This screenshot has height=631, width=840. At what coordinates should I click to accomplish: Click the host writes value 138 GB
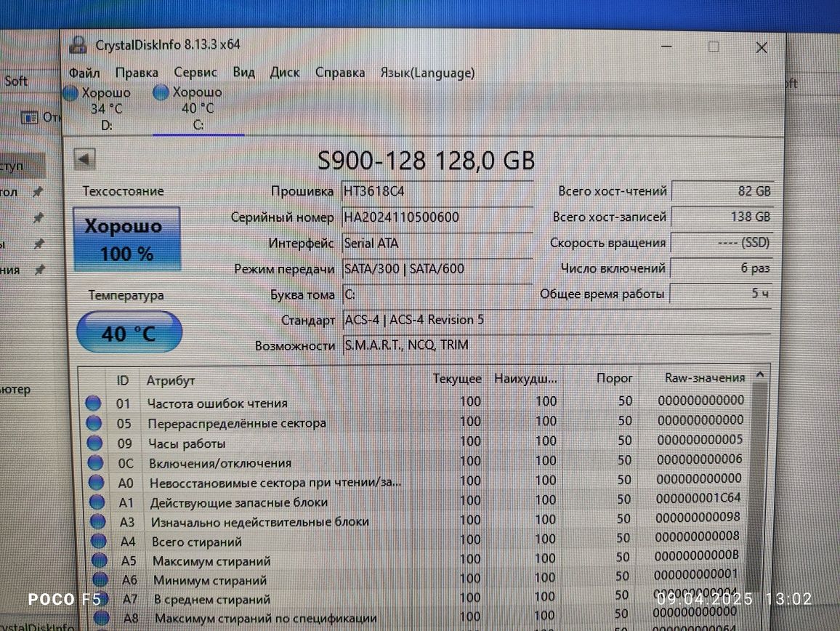(722, 217)
